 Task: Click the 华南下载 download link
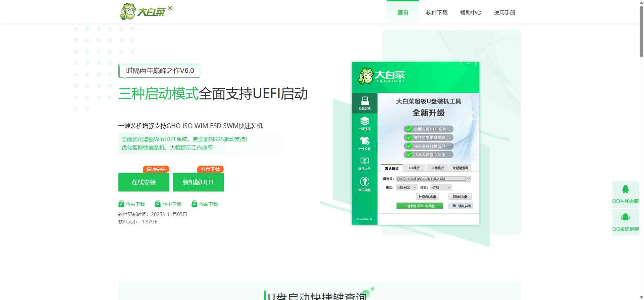[208, 204]
